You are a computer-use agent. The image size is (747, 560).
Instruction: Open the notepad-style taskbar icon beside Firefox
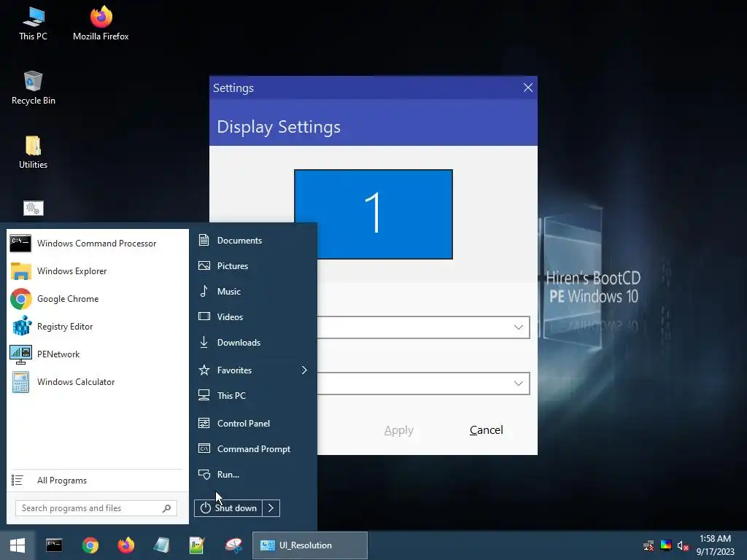(161, 545)
